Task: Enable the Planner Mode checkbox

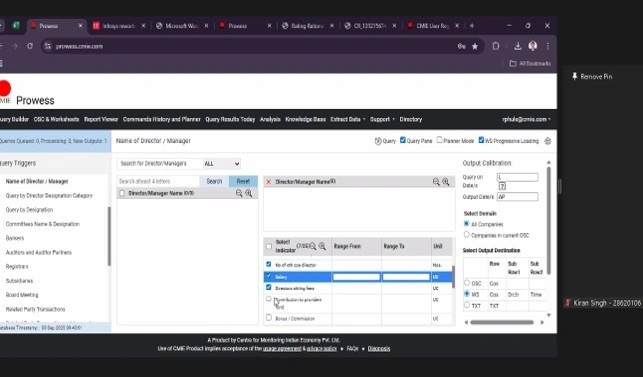Action: coord(440,140)
